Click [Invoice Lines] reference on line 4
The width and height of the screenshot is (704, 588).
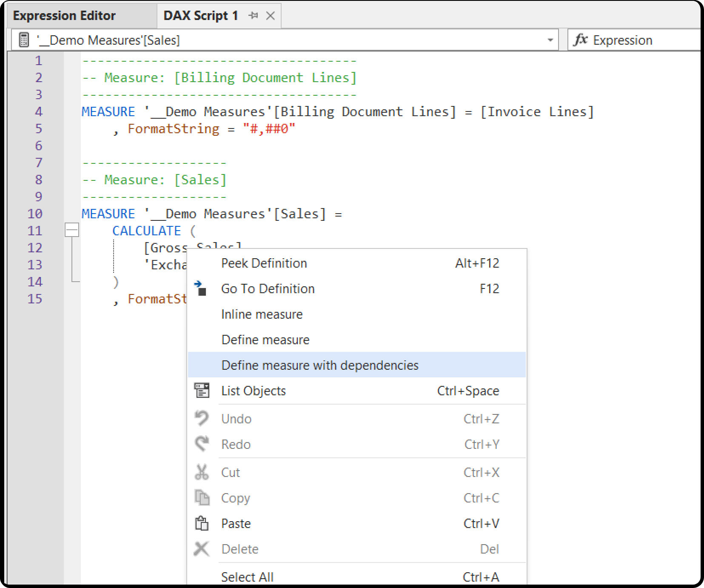(x=537, y=111)
